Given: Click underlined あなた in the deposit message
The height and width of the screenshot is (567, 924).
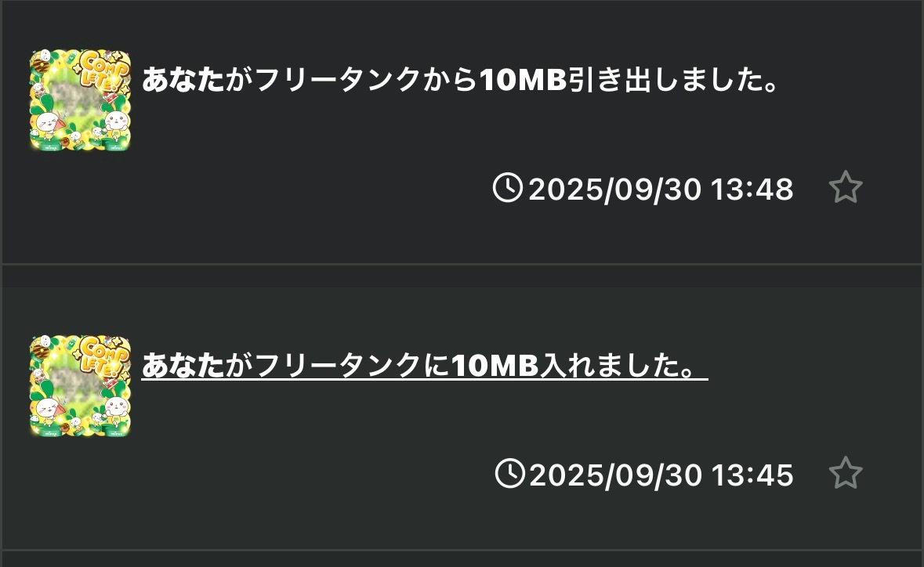Looking at the screenshot, I should (183, 366).
